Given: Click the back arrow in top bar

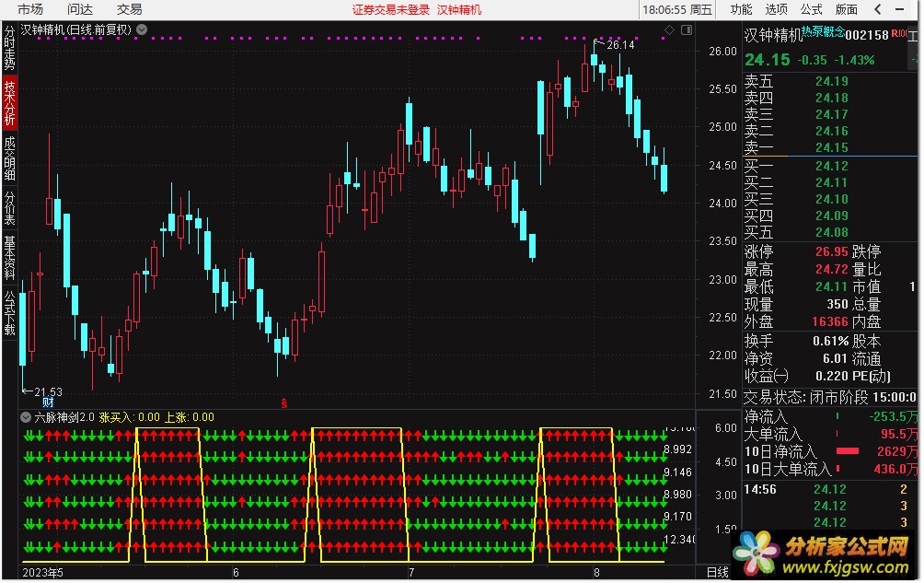Looking at the screenshot, I should [877, 9].
